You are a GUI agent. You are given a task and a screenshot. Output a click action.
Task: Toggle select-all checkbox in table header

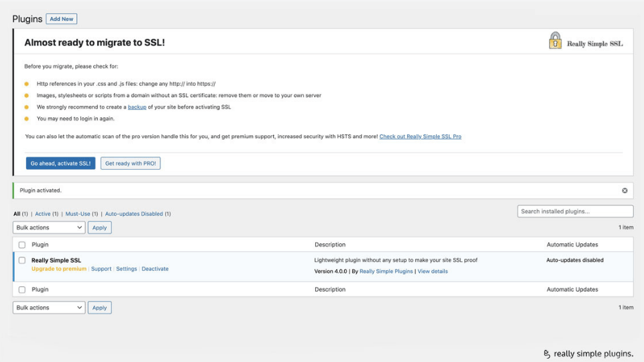pos(21,245)
